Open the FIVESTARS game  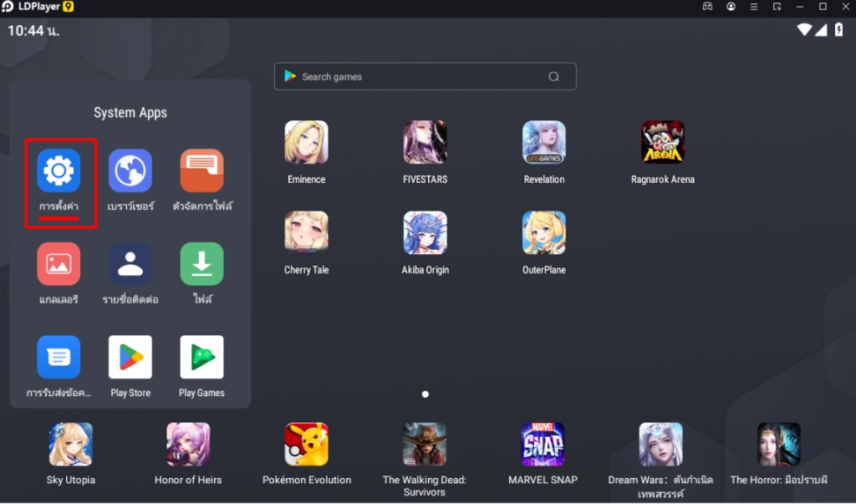425,142
